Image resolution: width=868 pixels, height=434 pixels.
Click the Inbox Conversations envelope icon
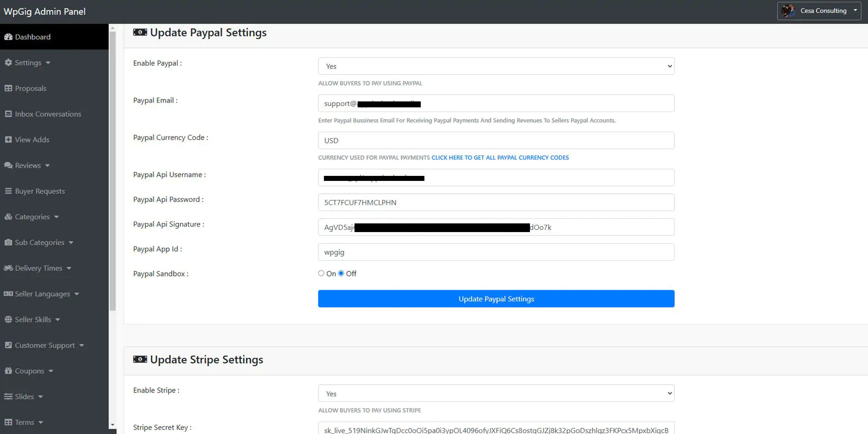pyautogui.click(x=8, y=114)
